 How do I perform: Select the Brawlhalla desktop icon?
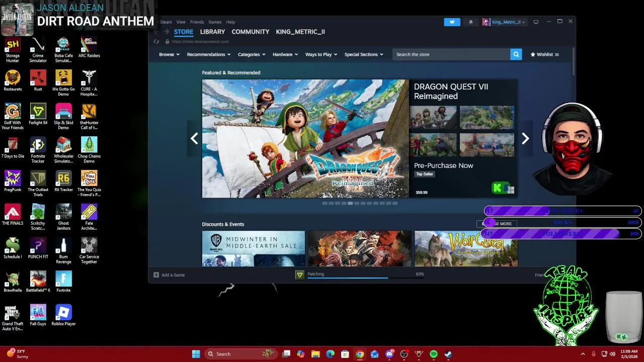13,282
